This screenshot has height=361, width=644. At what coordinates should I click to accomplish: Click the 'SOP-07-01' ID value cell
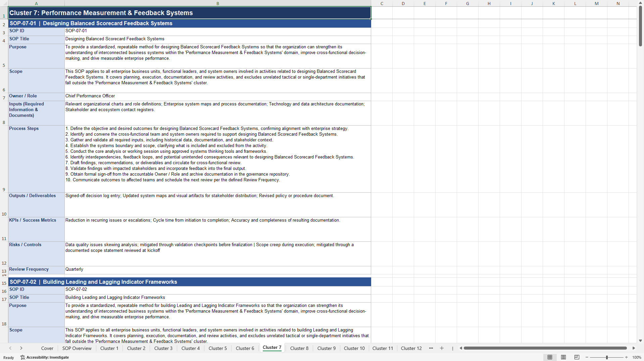pyautogui.click(x=218, y=32)
